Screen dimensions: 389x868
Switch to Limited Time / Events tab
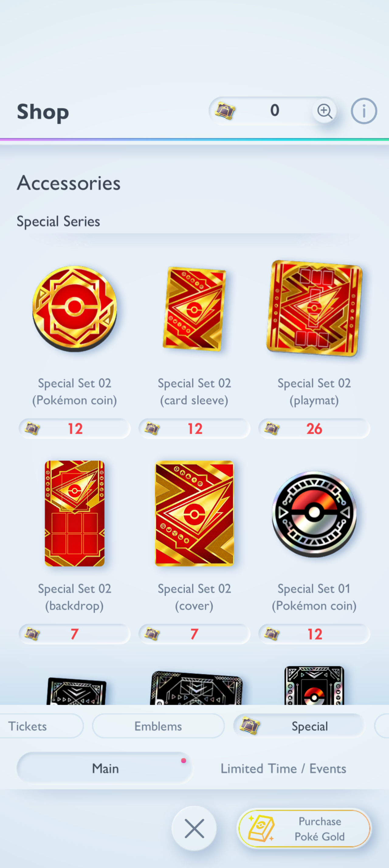(283, 769)
